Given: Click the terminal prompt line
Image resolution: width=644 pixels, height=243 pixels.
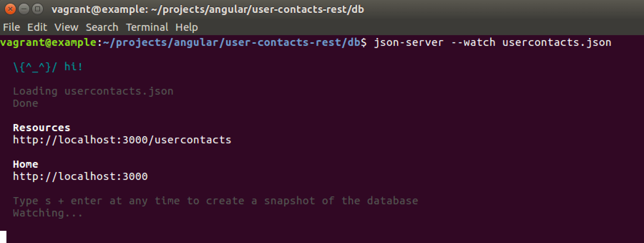Looking at the screenshot, I should (x=179, y=42).
